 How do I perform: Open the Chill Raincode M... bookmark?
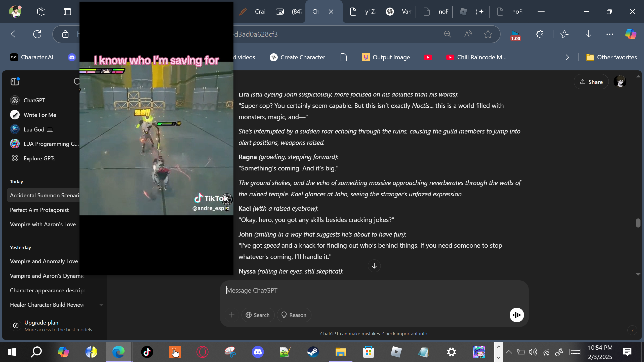point(476,57)
